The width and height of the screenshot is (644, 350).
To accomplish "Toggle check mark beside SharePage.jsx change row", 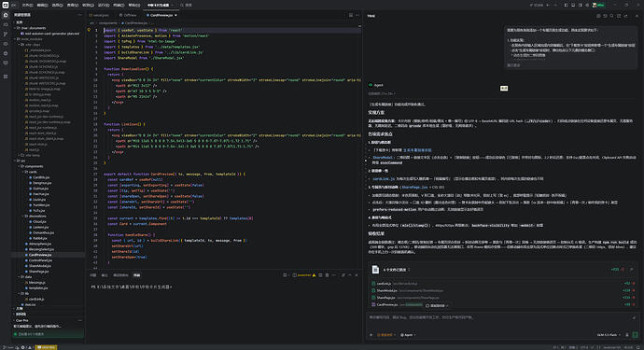I will (373, 298).
